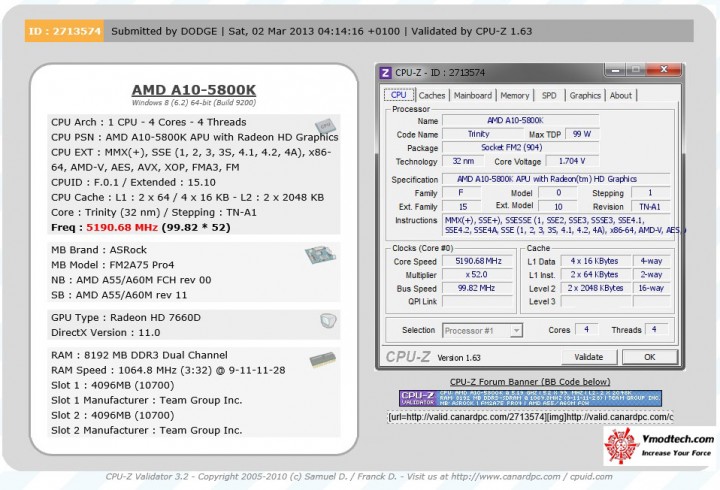Click the GPU icon beside Radeon HD 7660D
The image size is (720, 490).
coord(328,321)
